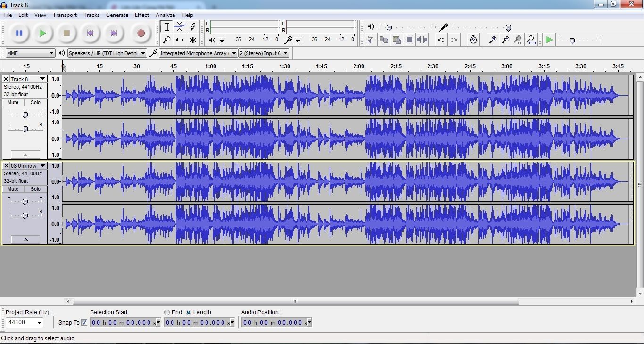Image resolution: width=644 pixels, height=344 pixels.
Task: Click the Audio Position time field
Action: (x=277, y=323)
